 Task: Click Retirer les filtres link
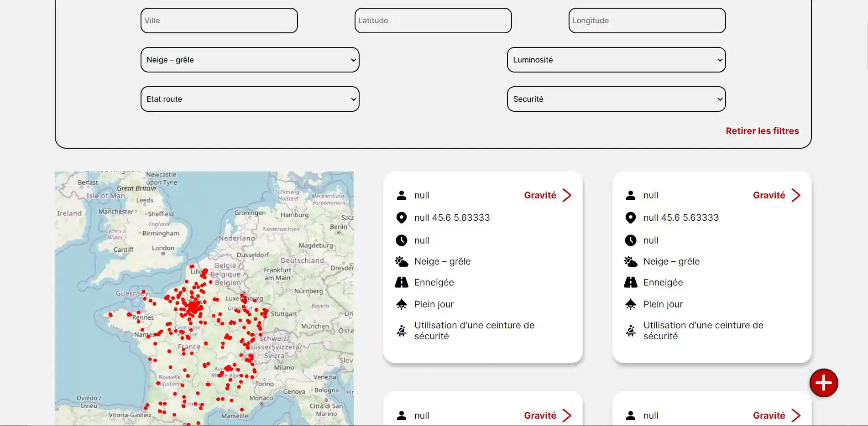[762, 131]
